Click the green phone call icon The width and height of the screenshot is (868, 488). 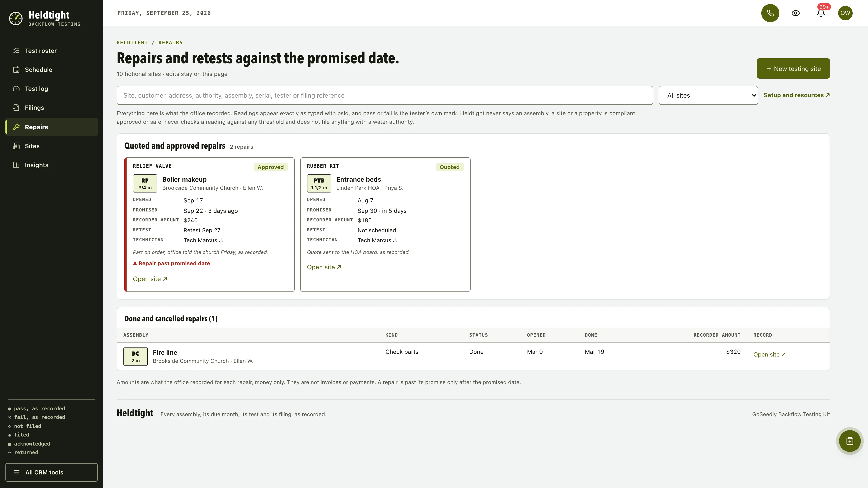(x=770, y=13)
